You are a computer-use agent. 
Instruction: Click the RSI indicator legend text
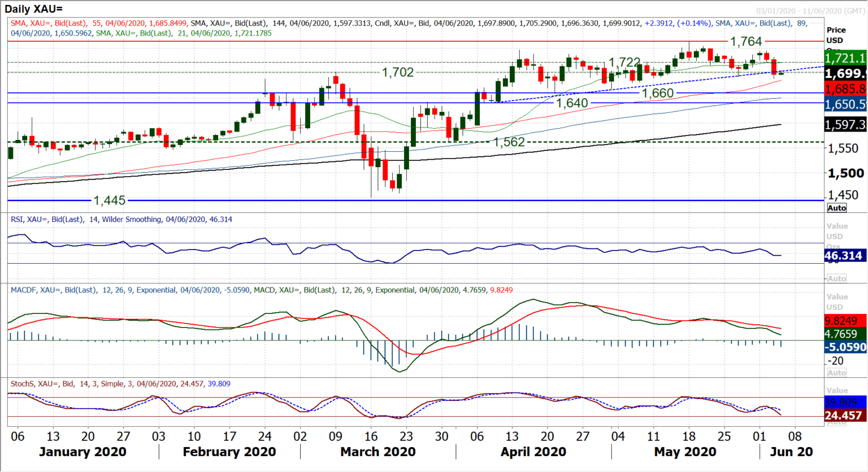click(x=121, y=219)
